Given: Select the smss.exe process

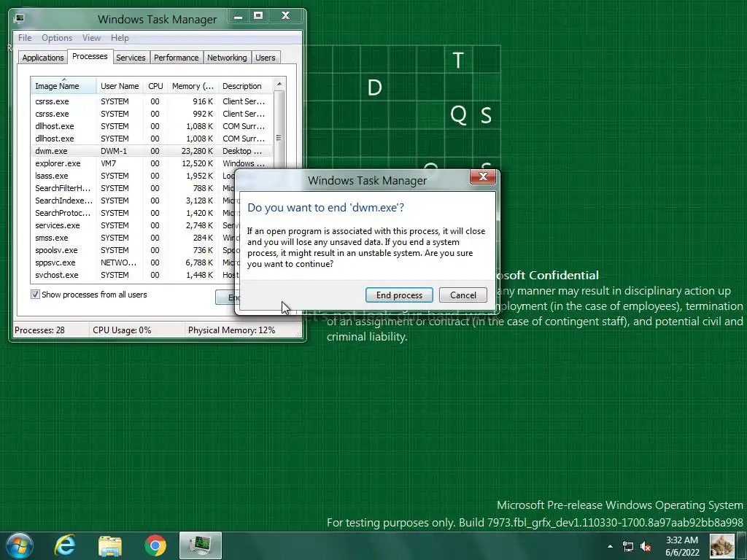Looking at the screenshot, I should pos(133,238).
